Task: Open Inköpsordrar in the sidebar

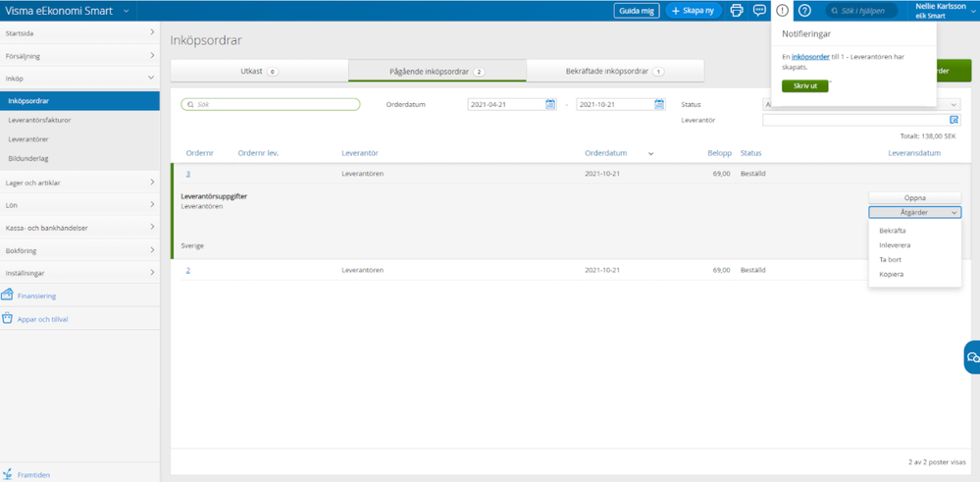Action: click(79, 100)
